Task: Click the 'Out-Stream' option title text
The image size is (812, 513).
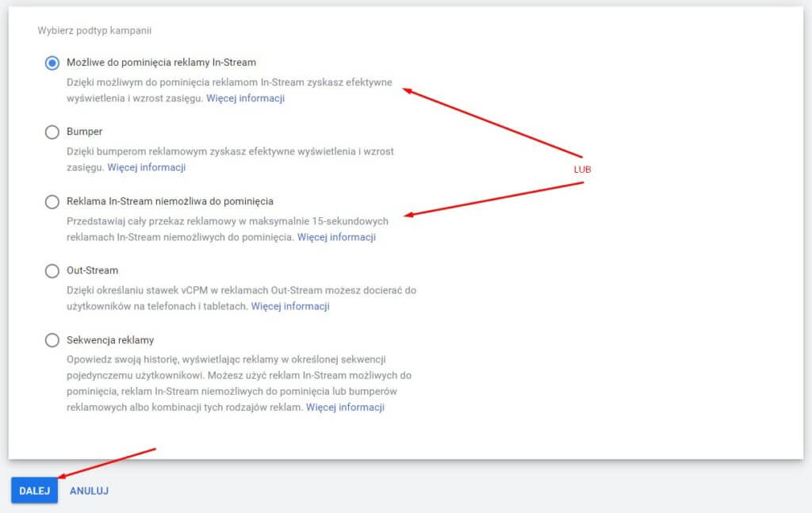Action: (92, 270)
